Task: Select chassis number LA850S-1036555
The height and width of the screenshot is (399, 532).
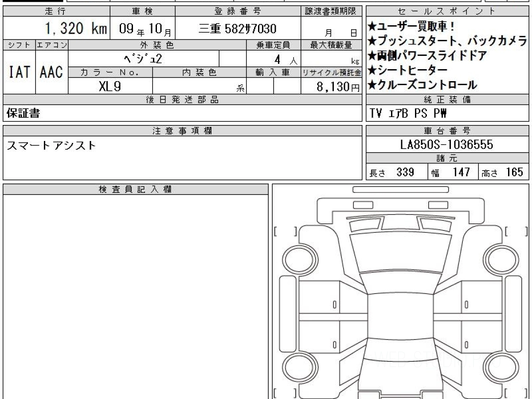Action: pos(446,145)
